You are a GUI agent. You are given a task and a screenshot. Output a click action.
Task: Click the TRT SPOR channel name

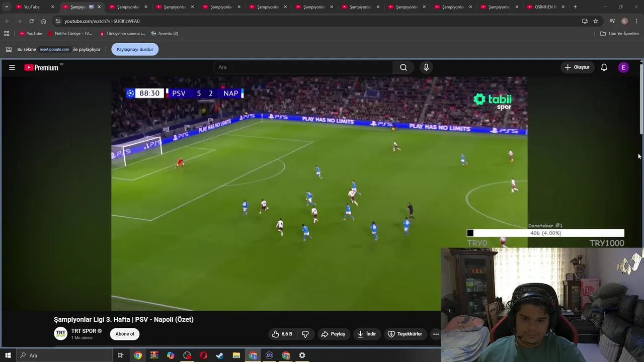pyautogui.click(x=84, y=331)
